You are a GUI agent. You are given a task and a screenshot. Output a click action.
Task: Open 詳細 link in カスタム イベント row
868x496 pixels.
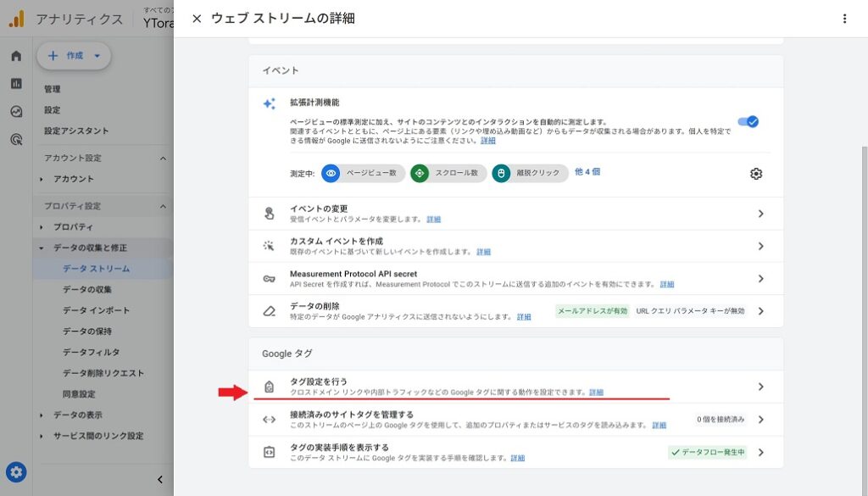483,252
